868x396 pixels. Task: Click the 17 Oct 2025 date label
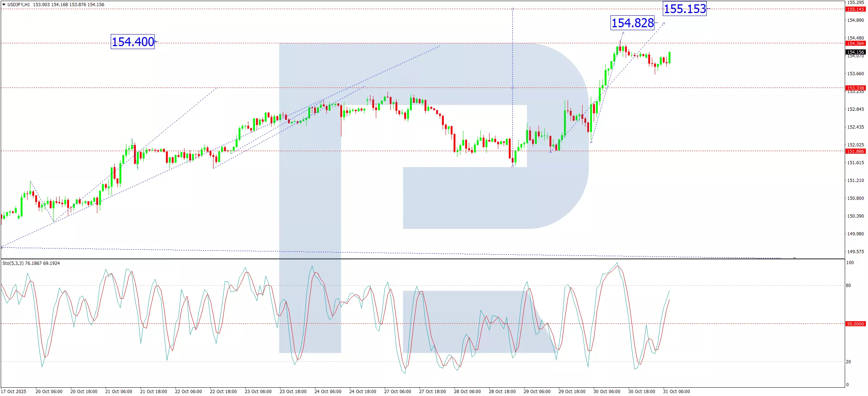14,391
